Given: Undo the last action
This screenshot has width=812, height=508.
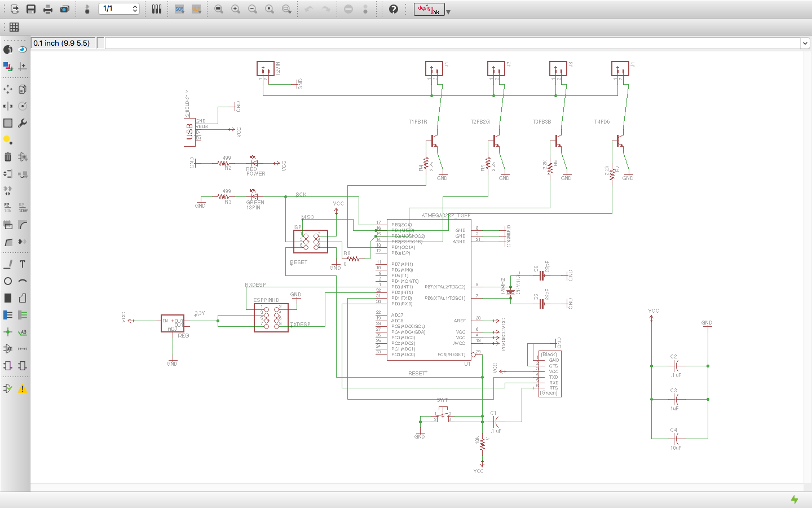Looking at the screenshot, I should click(309, 9).
